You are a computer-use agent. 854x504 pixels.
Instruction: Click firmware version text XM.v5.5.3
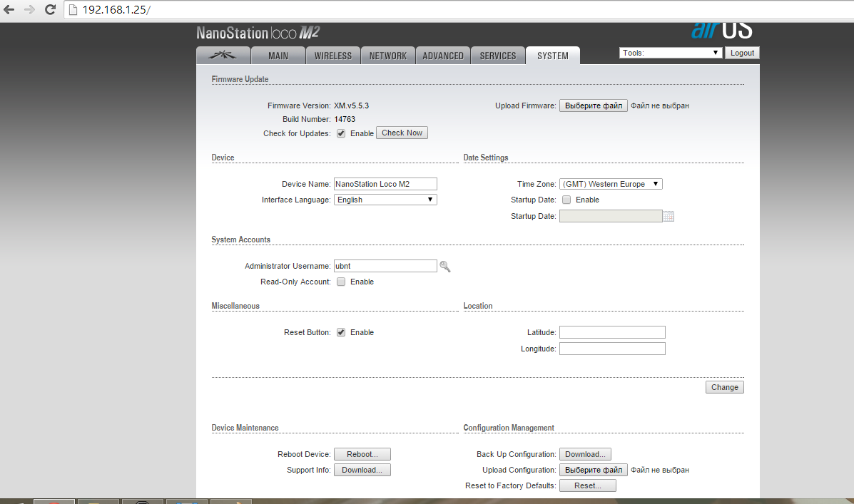(x=351, y=106)
